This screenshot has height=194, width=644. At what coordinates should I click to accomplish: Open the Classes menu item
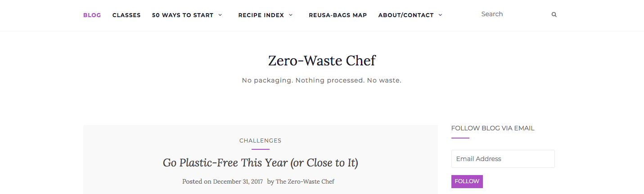click(126, 15)
